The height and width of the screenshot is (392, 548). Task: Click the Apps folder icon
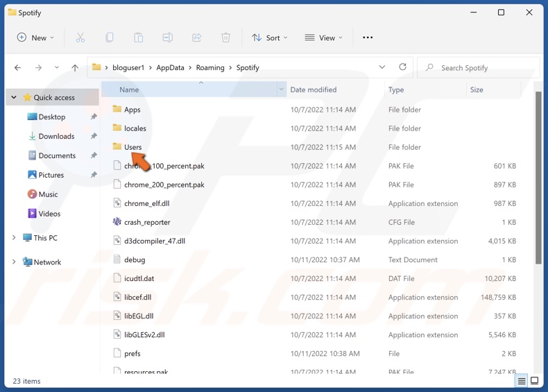pyautogui.click(x=117, y=109)
